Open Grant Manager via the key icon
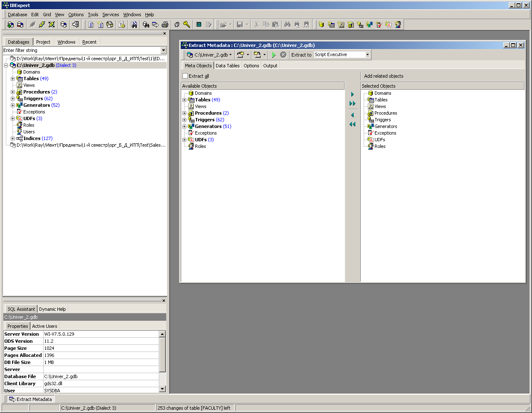This screenshot has width=532, height=413. (187, 25)
